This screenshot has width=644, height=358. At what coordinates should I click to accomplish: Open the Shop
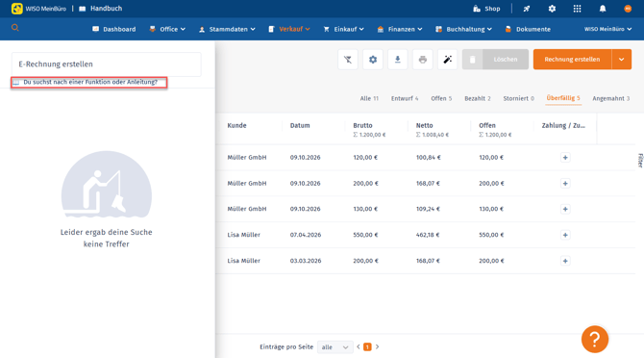click(486, 9)
